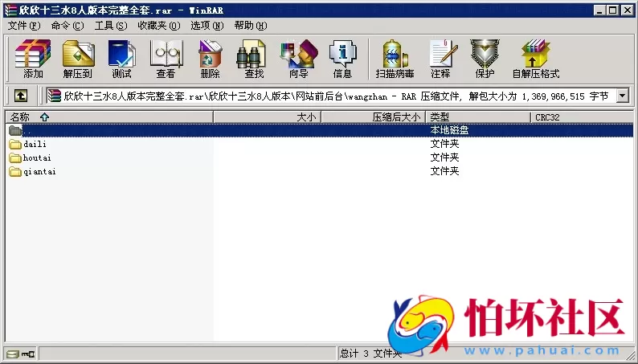This screenshot has height=364, width=638.
Task: Open the 工具(S) menu
Action: point(111,26)
